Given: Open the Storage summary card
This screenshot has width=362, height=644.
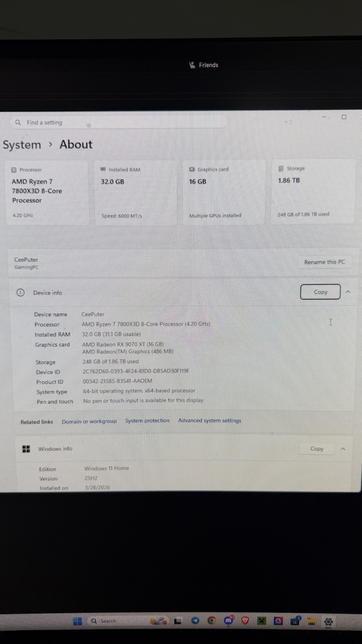Looking at the screenshot, I should click(313, 192).
